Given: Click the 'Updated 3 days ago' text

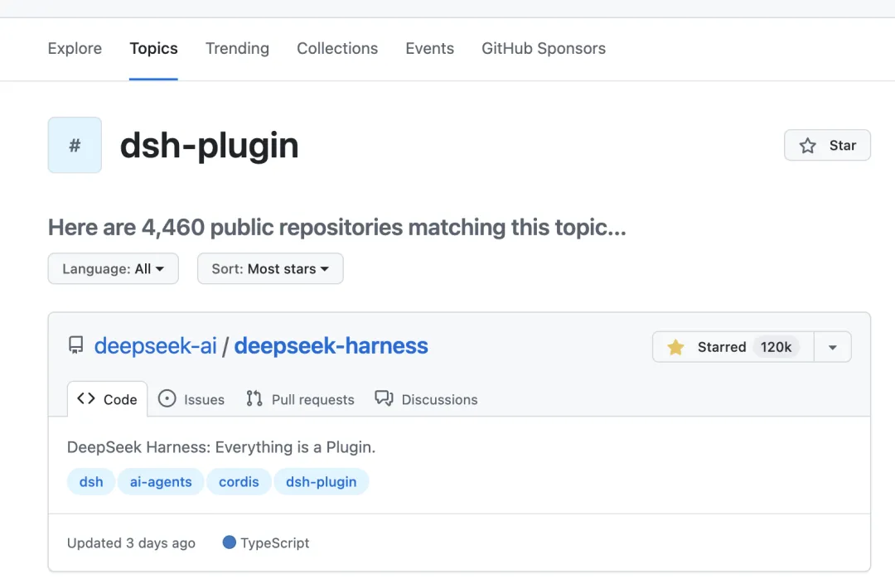Looking at the screenshot, I should (131, 543).
